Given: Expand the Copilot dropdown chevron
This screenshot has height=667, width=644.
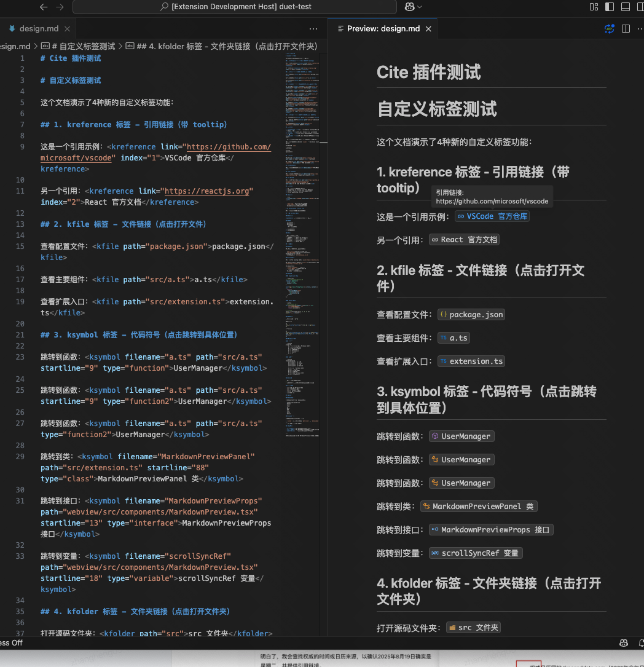Looking at the screenshot, I should coord(420,7).
